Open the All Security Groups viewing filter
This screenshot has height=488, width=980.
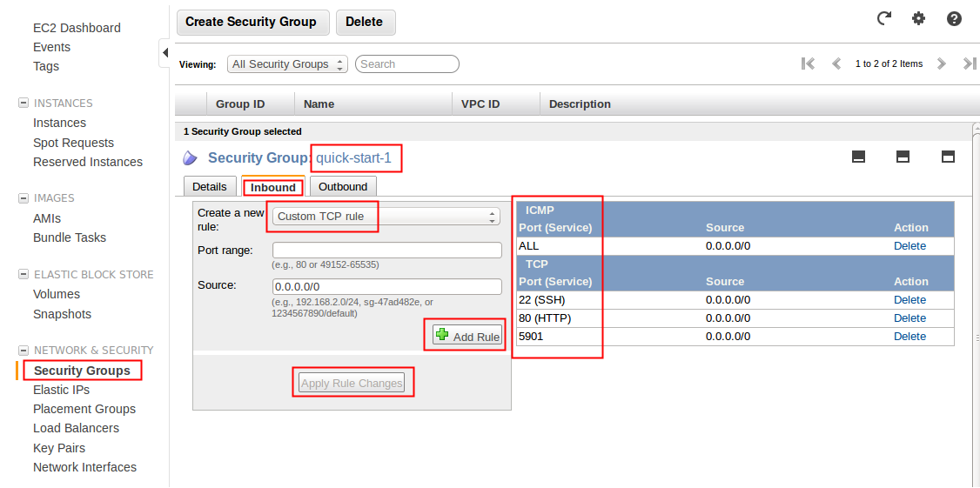[x=287, y=64]
